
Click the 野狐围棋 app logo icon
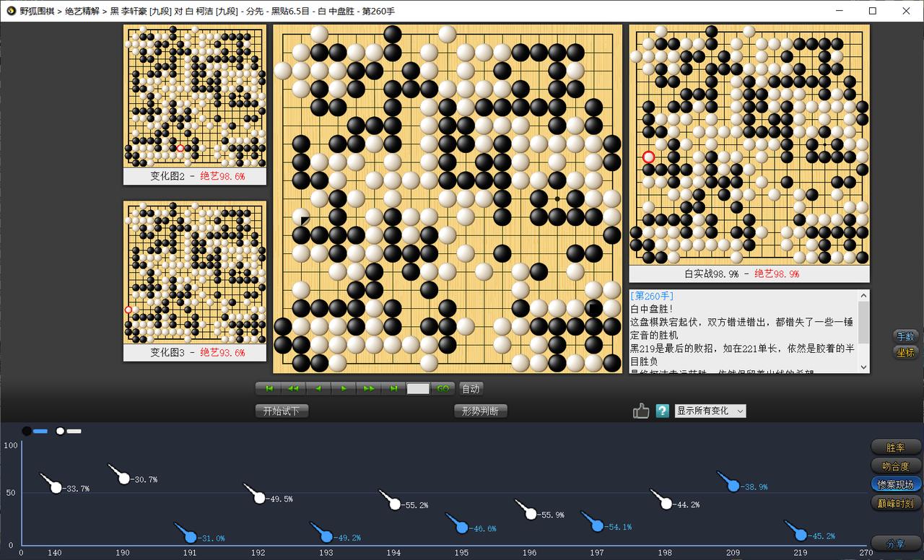point(10,11)
